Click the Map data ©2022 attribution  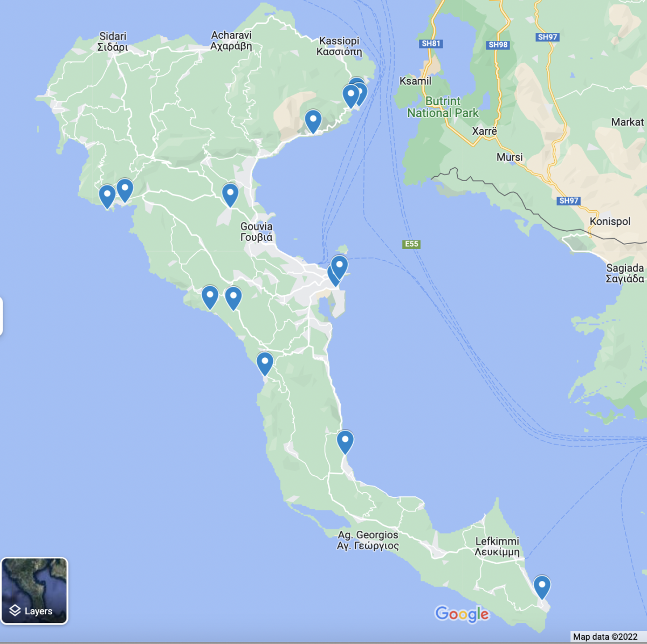pos(605,637)
